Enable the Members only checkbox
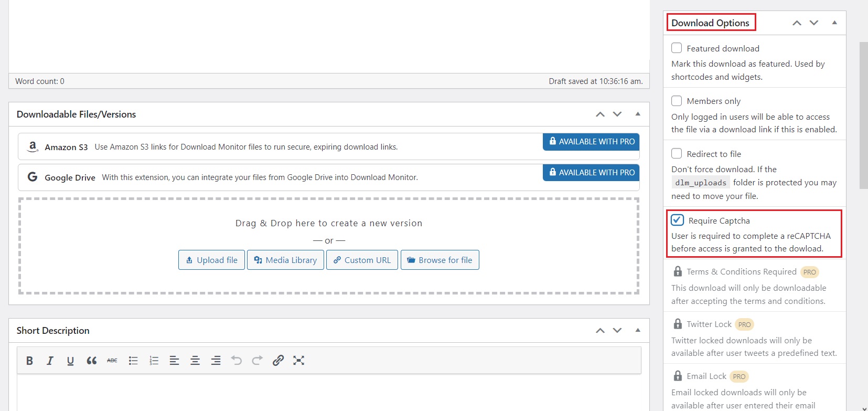 tap(677, 101)
